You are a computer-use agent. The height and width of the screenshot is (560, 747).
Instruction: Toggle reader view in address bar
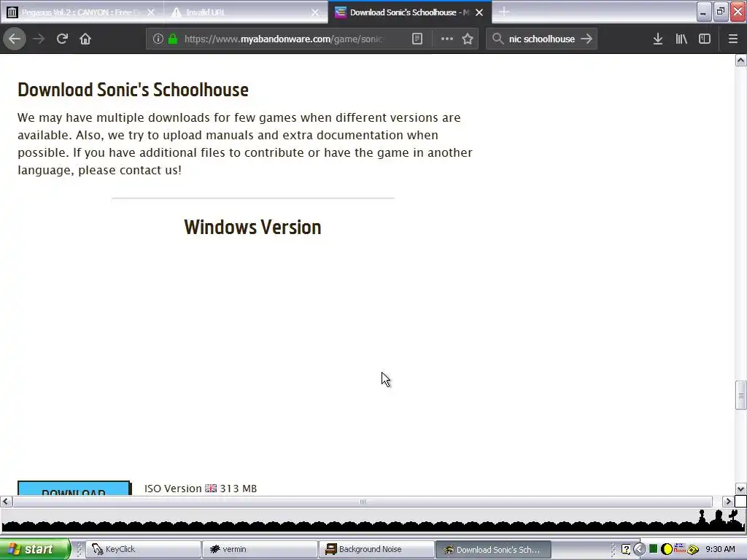tap(417, 39)
